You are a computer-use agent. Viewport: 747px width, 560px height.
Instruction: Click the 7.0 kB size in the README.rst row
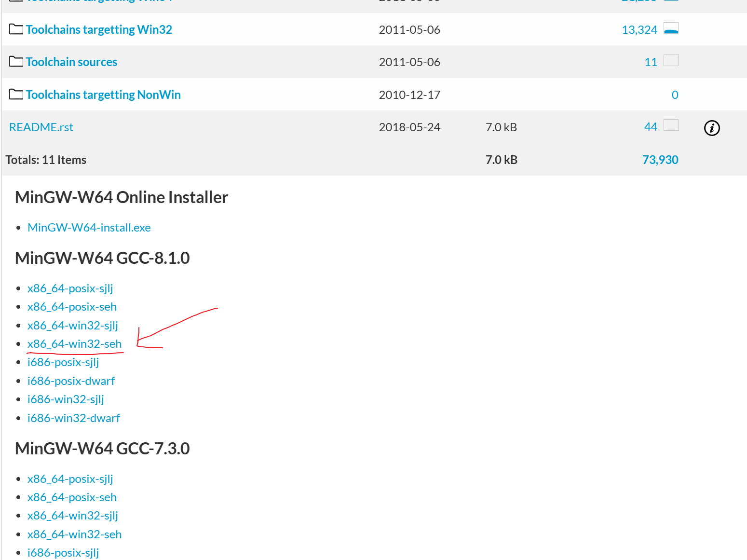click(x=501, y=127)
